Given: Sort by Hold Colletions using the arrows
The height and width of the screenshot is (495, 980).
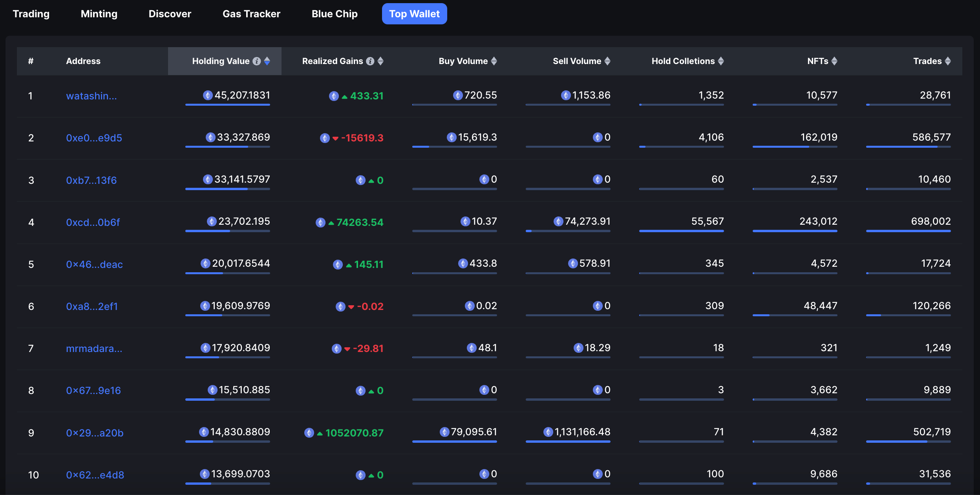Looking at the screenshot, I should pyautogui.click(x=721, y=61).
